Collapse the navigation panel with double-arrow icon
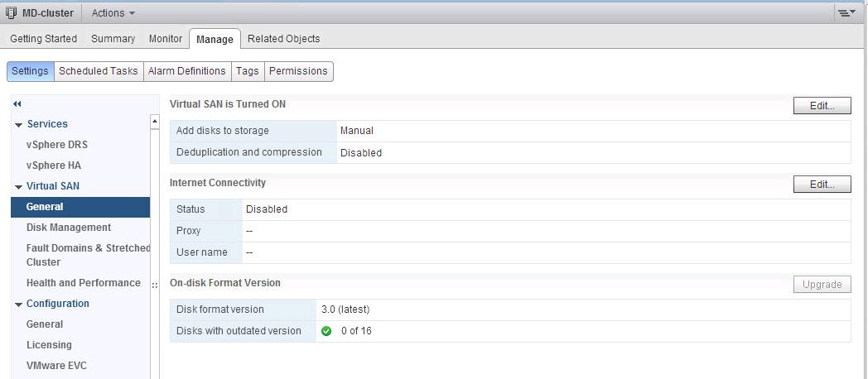Image resolution: width=868 pixels, height=379 pixels. [17, 103]
